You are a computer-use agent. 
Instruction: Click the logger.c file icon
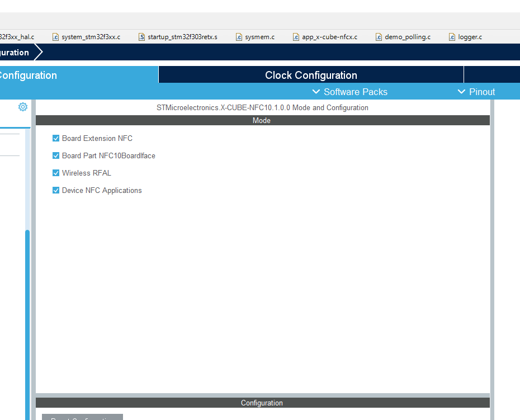click(x=452, y=37)
